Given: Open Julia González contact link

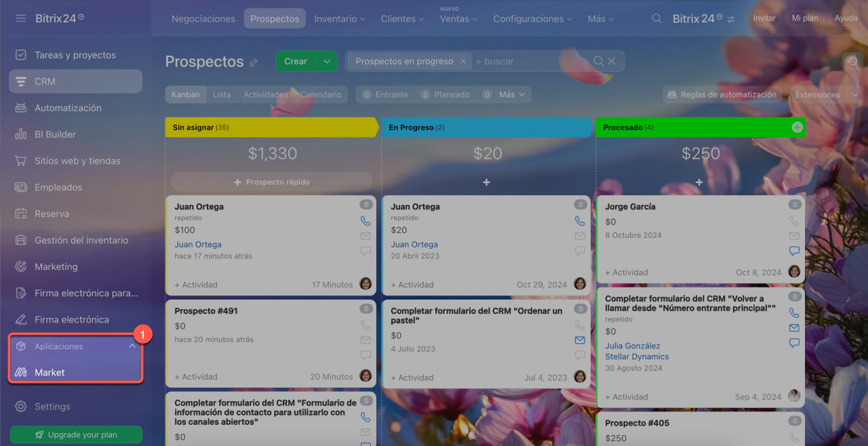Looking at the screenshot, I should [x=633, y=346].
